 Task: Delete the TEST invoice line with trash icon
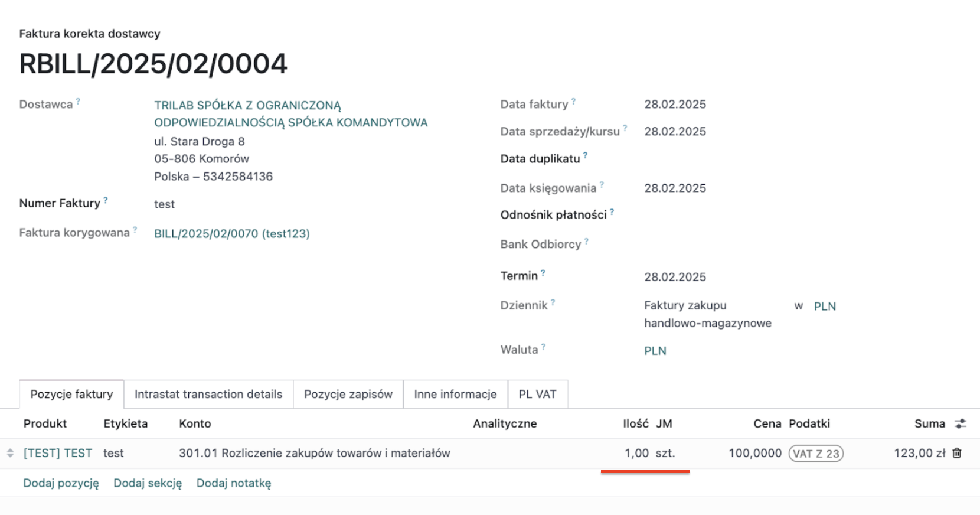pos(957,453)
